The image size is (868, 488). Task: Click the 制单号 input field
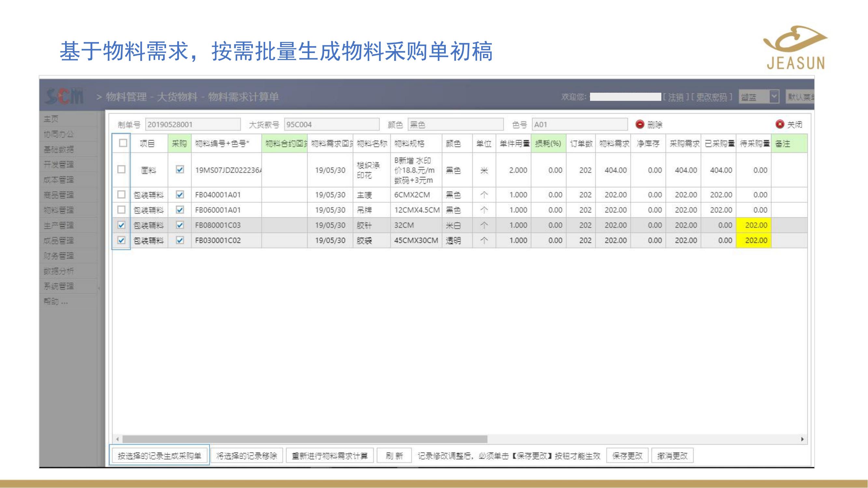[193, 125]
